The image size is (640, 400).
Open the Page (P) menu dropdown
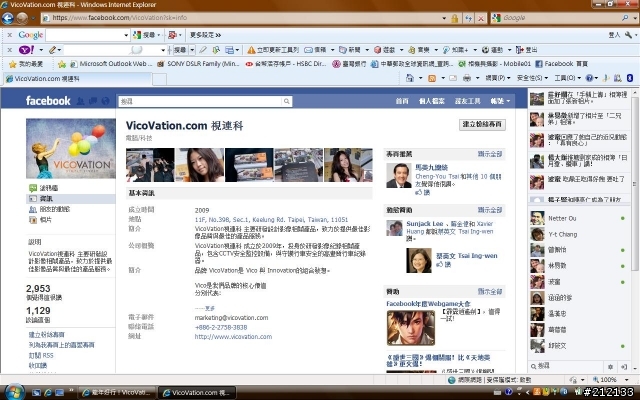pyautogui.click(x=498, y=78)
